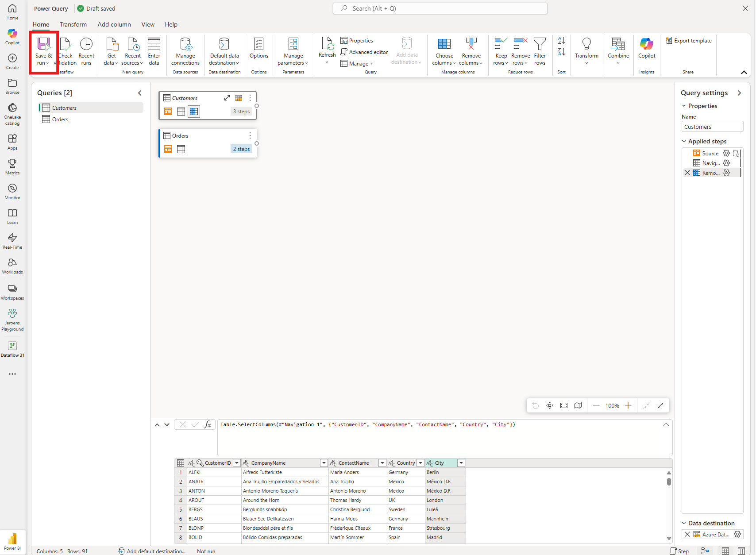Switch to schema view in status bar
The image size is (756, 555).
741,551
